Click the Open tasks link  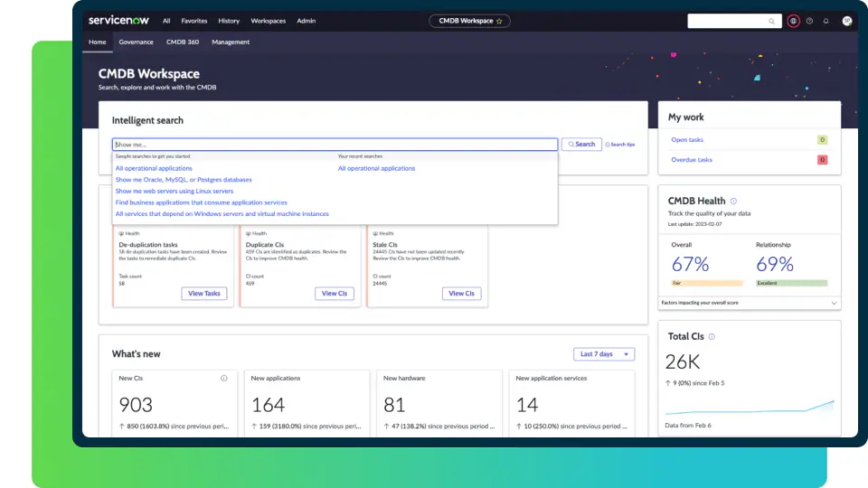click(x=687, y=140)
